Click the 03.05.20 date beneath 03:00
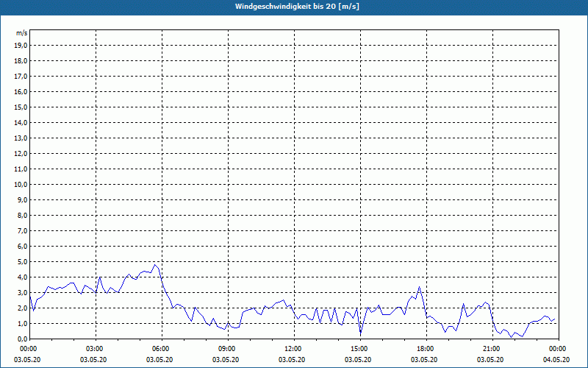 pyautogui.click(x=93, y=360)
